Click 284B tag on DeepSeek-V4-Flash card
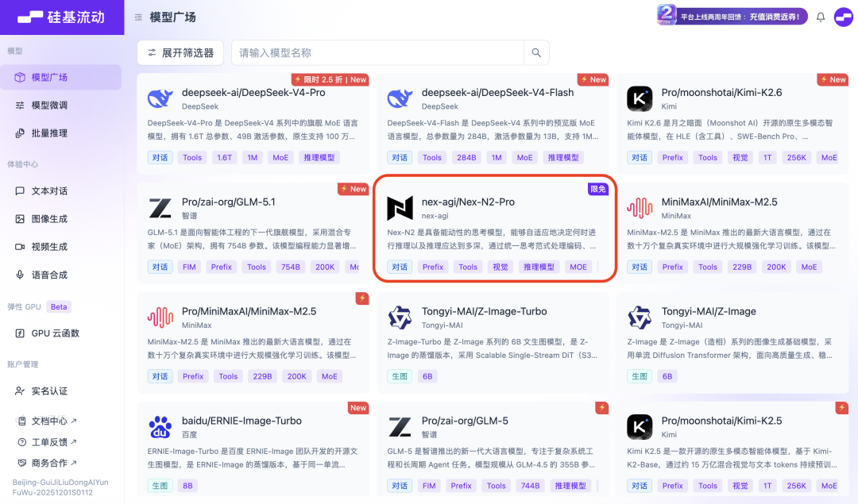Screen dimensions: 858x504 466,157
